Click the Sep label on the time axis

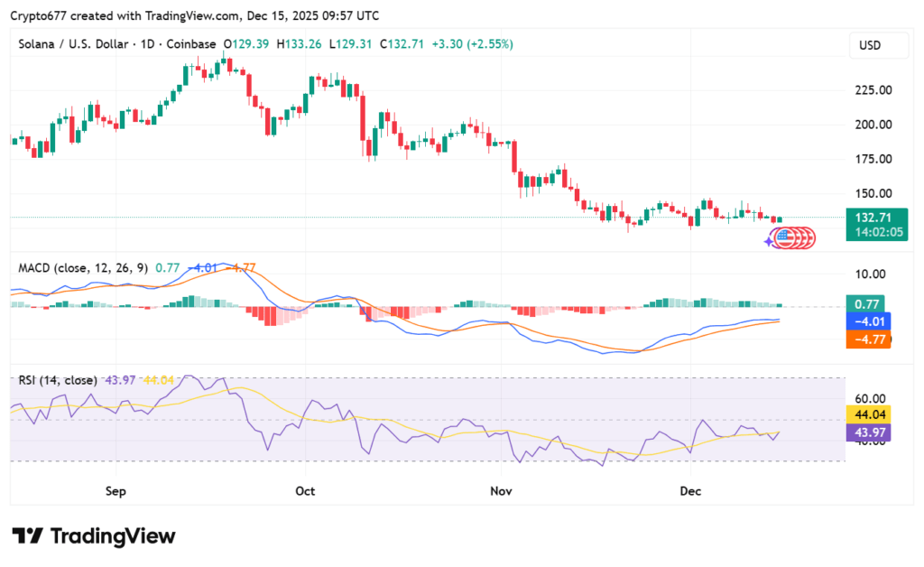click(115, 491)
